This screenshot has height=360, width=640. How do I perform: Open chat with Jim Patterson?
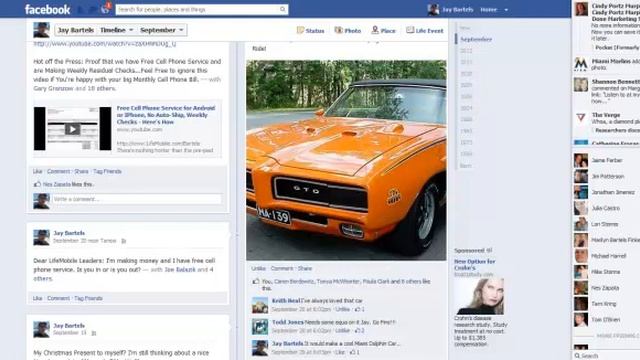pos(606,176)
